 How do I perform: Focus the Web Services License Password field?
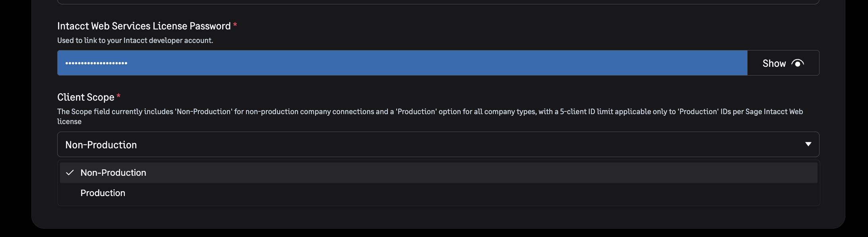click(397, 63)
